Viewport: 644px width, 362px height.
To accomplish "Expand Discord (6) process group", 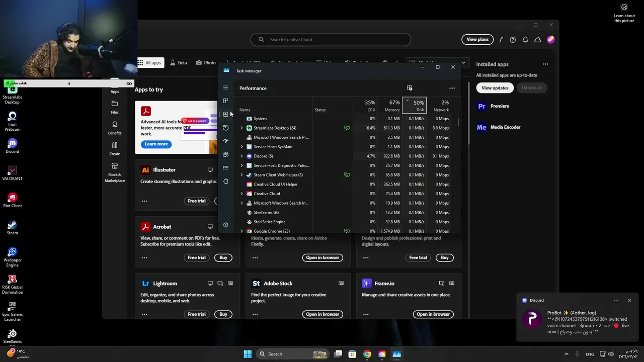I will (x=242, y=156).
